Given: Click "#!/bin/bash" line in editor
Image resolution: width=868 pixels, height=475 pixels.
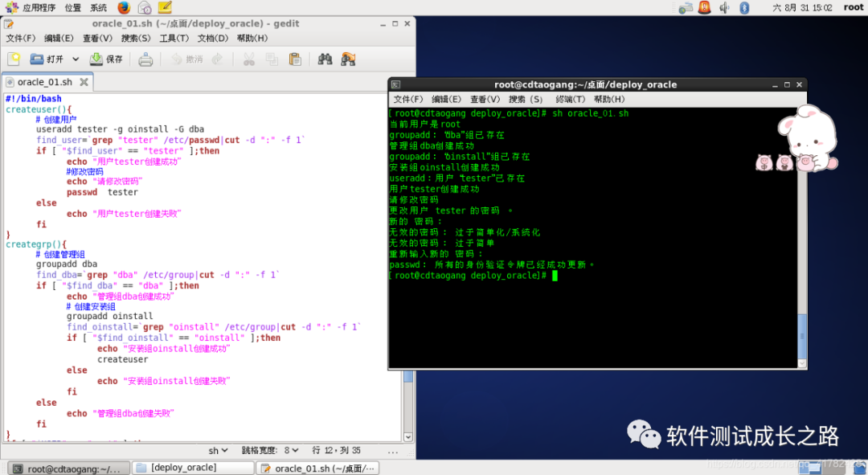Looking at the screenshot, I should [33, 99].
